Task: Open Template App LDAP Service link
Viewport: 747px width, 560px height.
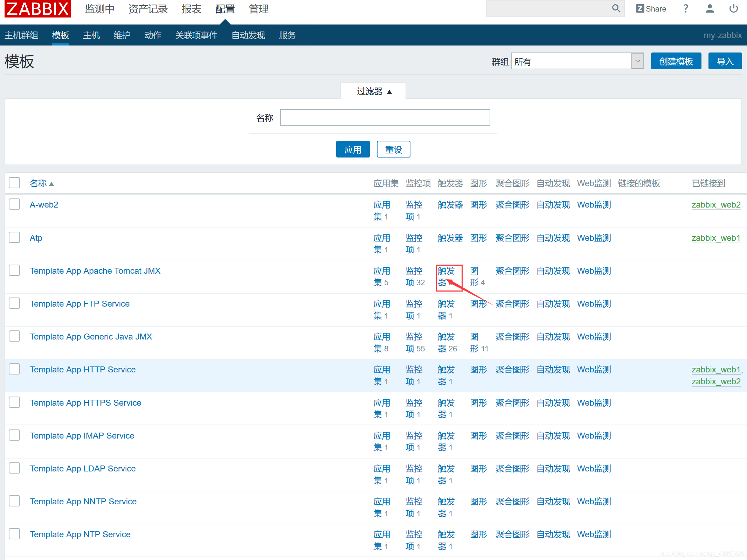Action: tap(83, 469)
